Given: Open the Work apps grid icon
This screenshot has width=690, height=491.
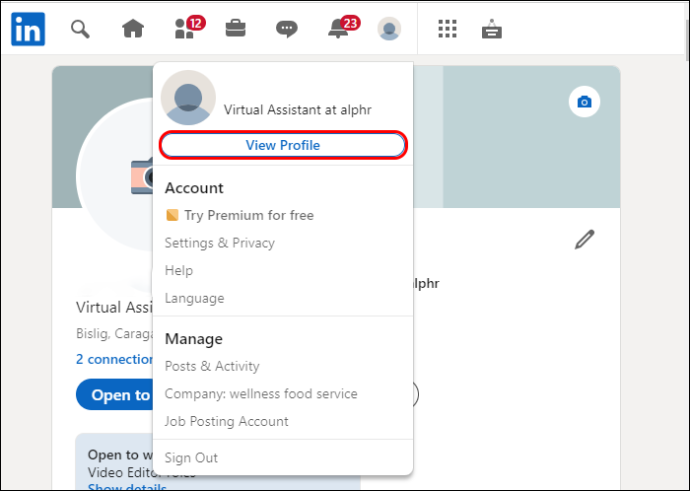Looking at the screenshot, I should point(448,29).
